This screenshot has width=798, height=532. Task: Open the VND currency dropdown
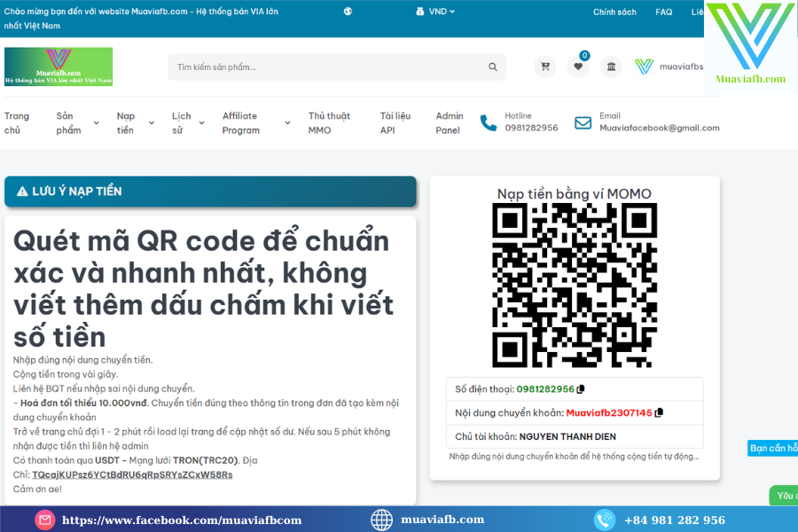(435, 12)
